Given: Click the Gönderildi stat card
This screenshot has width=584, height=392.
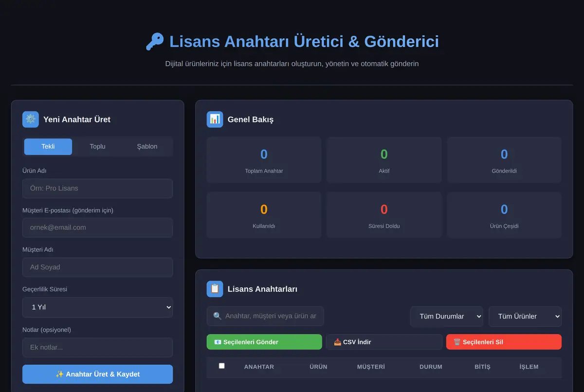Looking at the screenshot, I should (504, 160).
